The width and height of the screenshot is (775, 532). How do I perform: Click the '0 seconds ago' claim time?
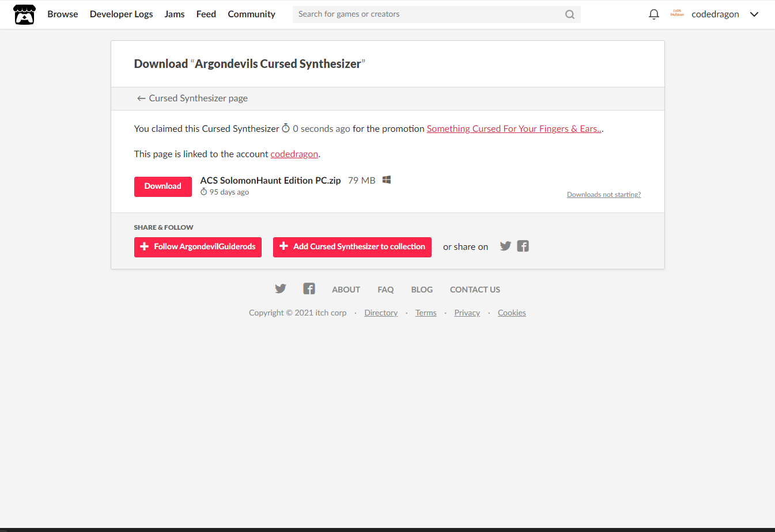click(322, 129)
